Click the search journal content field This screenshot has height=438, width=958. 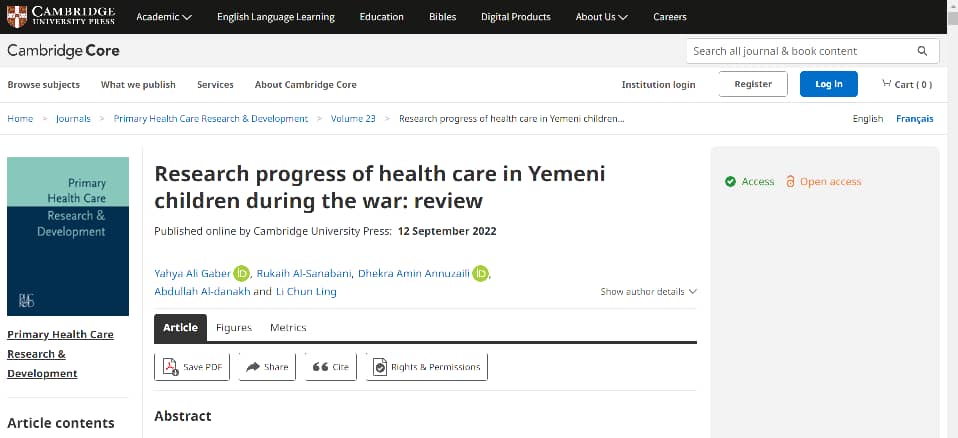coord(800,51)
